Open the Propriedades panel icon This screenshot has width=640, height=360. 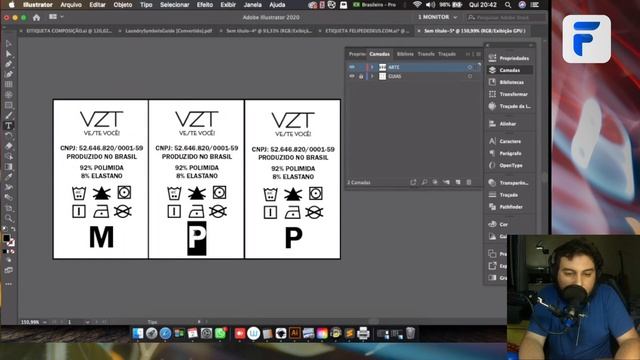[492, 58]
